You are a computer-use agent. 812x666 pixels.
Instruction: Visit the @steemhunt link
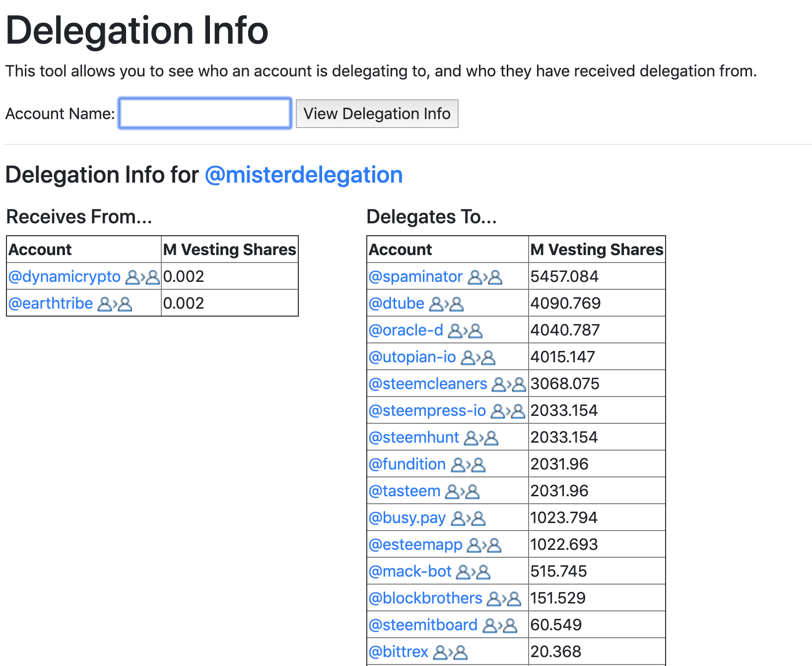pyautogui.click(x=414, y=437)
